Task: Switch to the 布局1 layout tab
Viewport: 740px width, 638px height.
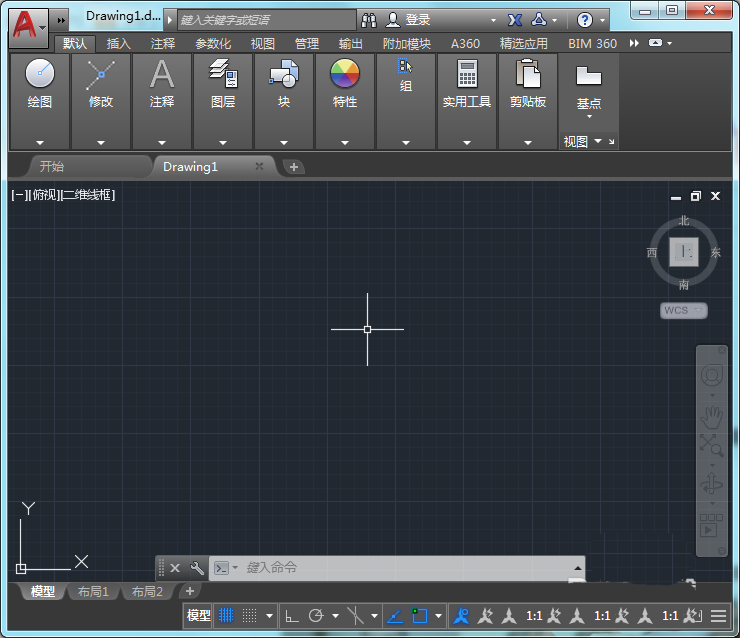Action: 93,592
